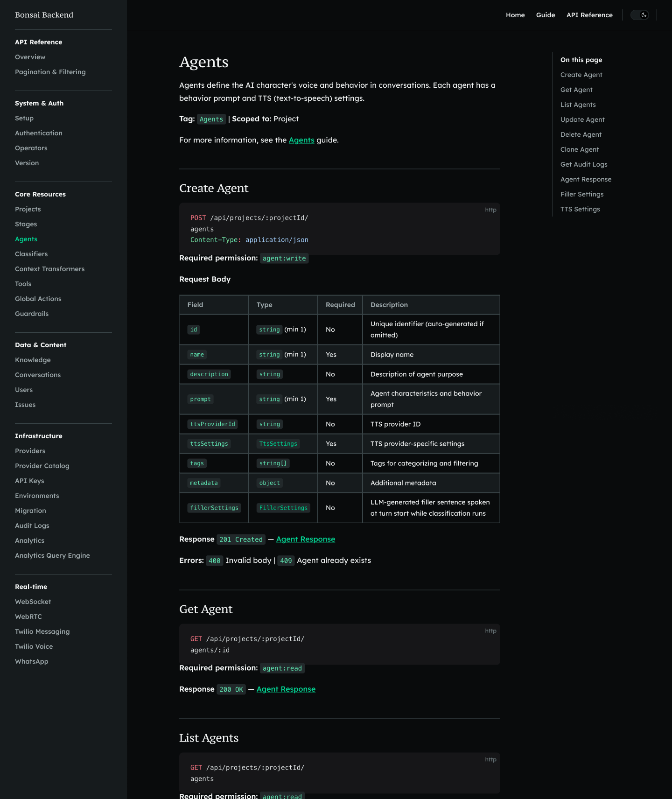672x799 pixels.
Task: Jump to Get Audit Logs section
Action: (x=583, y=164)
